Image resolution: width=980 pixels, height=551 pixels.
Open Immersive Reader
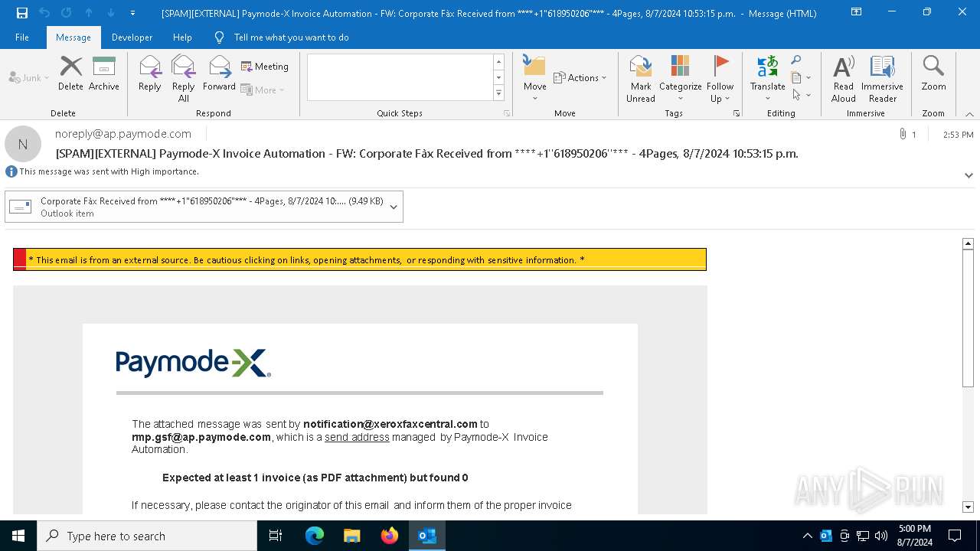883,79
